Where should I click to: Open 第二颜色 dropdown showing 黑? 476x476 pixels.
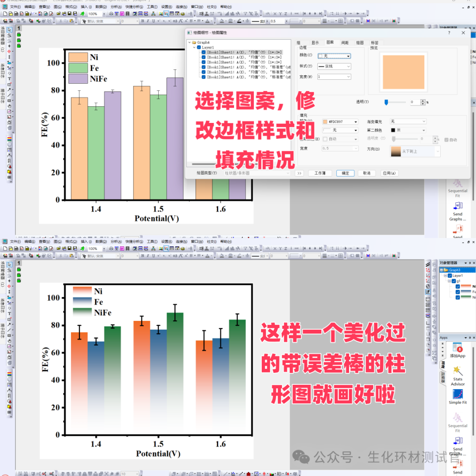click(408, 130)
